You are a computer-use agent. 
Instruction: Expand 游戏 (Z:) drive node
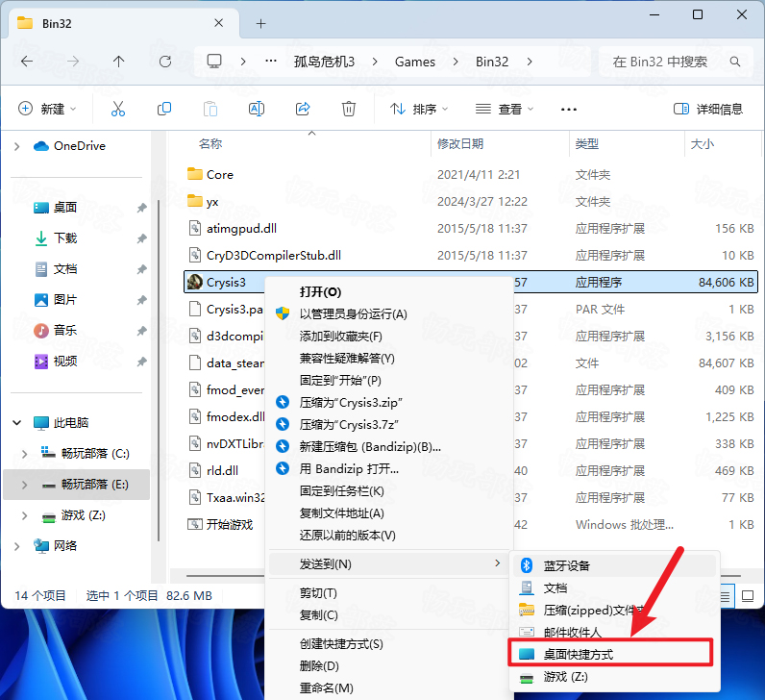pos(25,515)
